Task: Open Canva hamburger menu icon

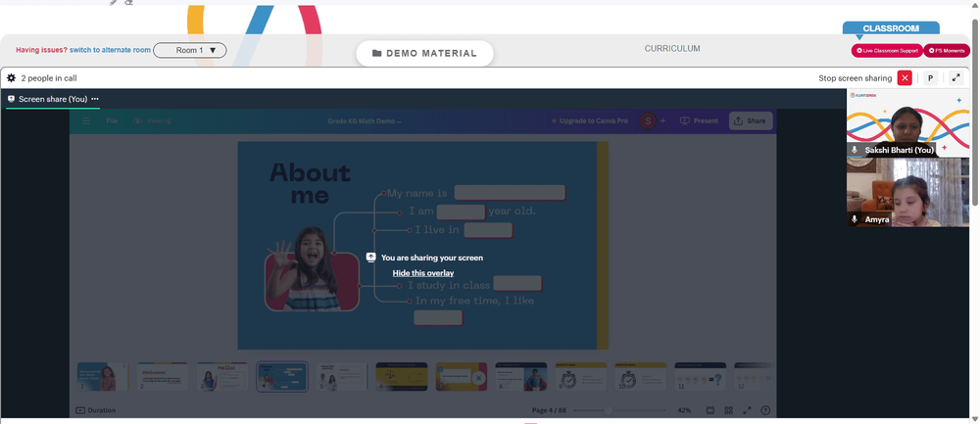Action: (86, 121)
